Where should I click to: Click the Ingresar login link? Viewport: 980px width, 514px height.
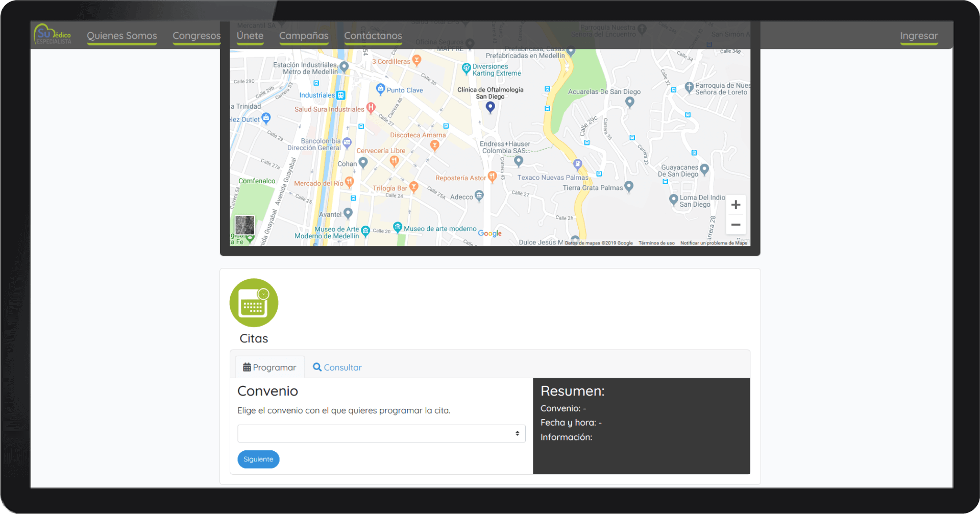[x=919, y=36]
